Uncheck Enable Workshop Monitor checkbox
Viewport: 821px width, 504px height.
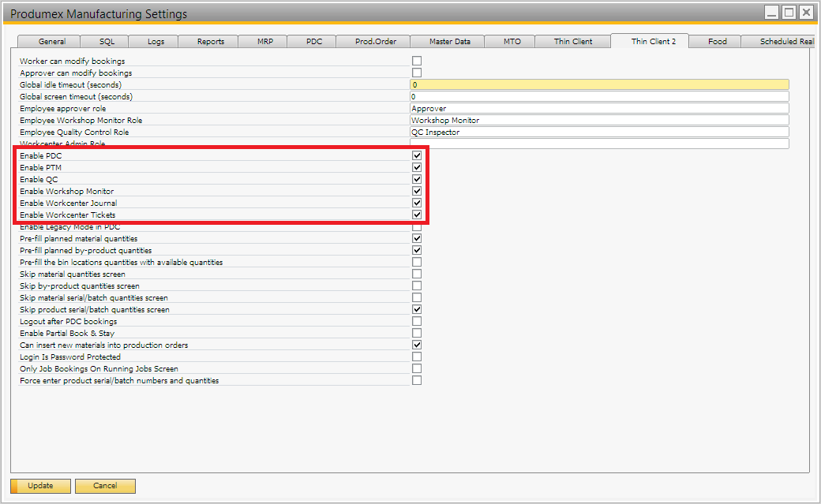pyautogui.click(x=417, y=192)
